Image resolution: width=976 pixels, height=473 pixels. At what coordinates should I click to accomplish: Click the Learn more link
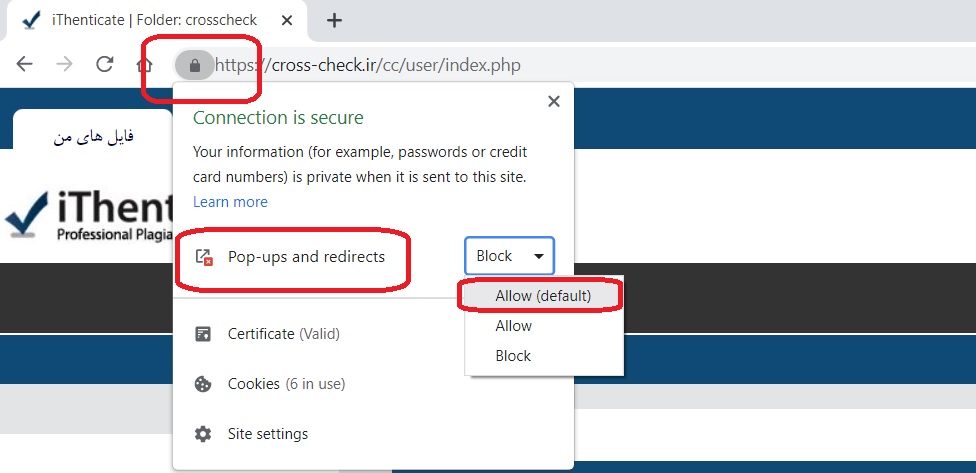230,202
